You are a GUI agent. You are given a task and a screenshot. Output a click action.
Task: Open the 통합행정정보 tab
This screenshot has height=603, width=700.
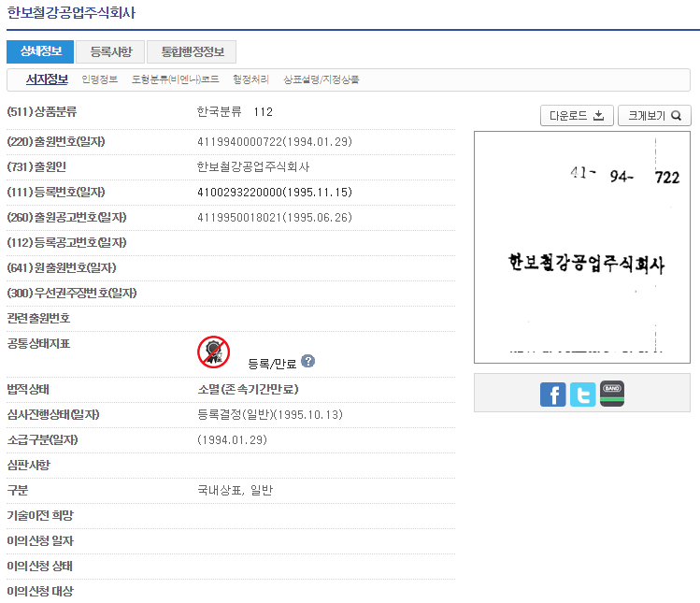(192, 51)
